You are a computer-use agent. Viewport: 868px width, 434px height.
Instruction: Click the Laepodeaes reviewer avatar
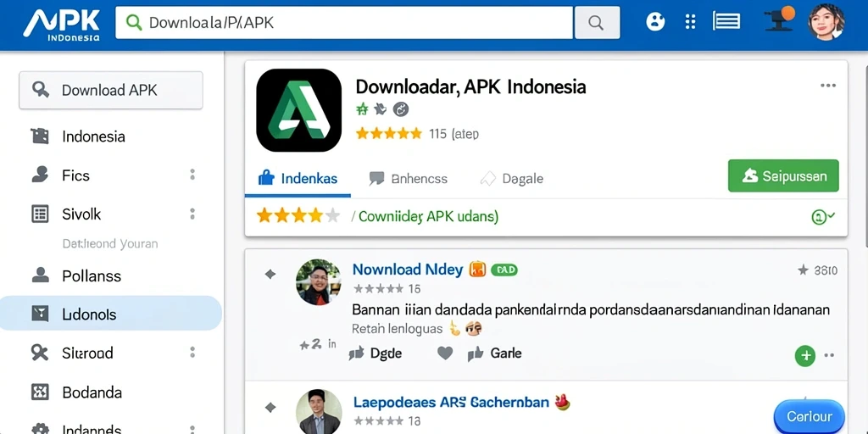coord(319,411)
